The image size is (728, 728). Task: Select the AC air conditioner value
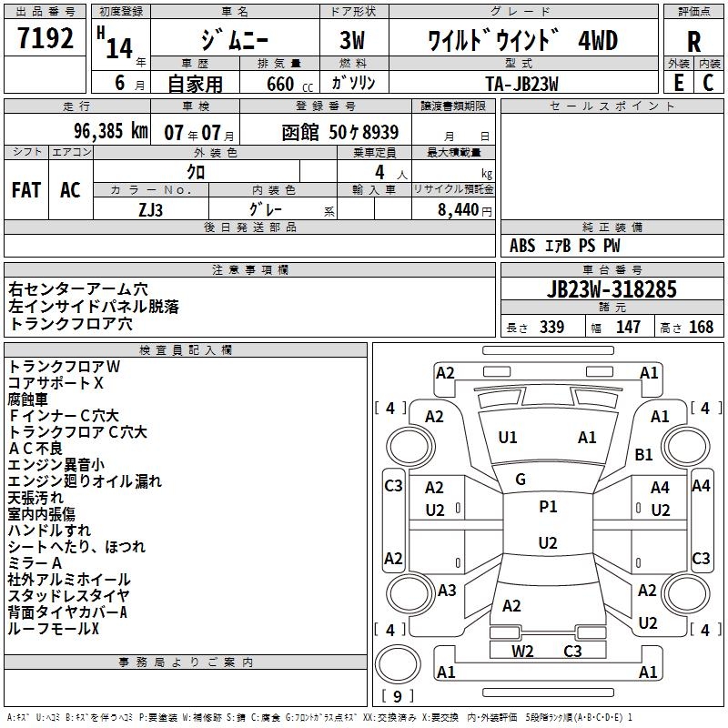(x=70, y=190)
